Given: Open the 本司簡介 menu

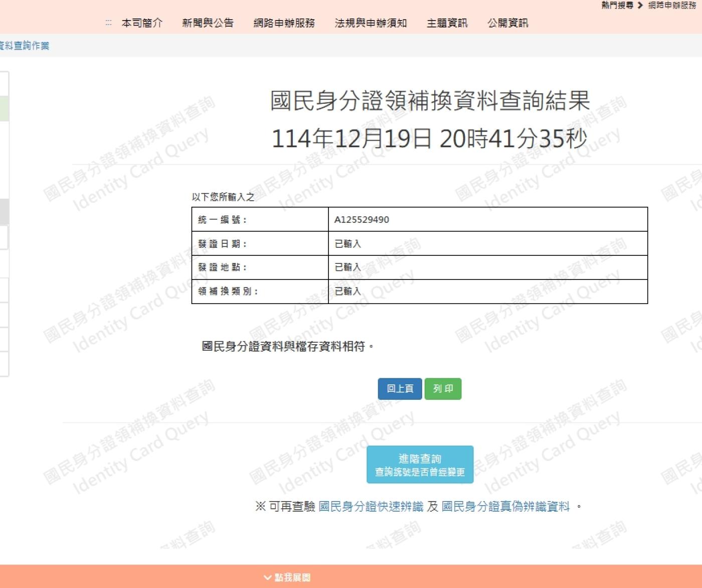Looking at the screenshot, I should click(142, 23).
